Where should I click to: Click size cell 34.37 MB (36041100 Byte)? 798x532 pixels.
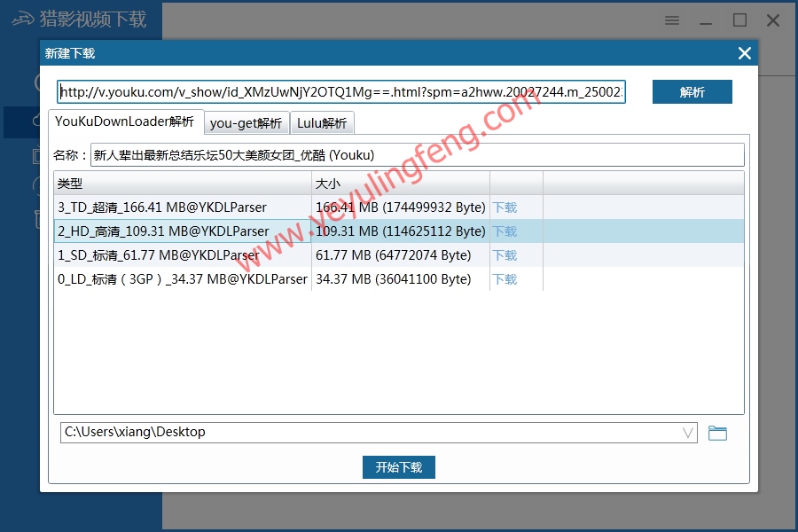coord(401,279)
